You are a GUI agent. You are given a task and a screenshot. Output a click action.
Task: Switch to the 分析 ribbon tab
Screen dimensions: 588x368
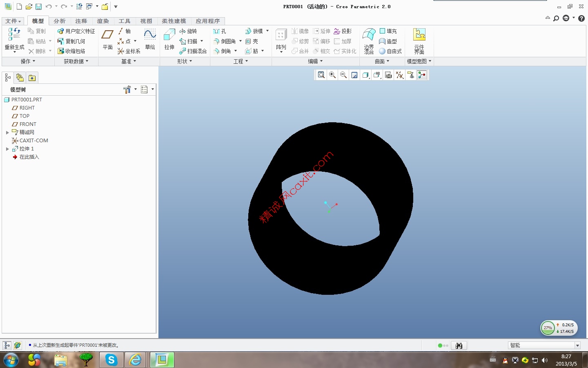coord(59,21)
